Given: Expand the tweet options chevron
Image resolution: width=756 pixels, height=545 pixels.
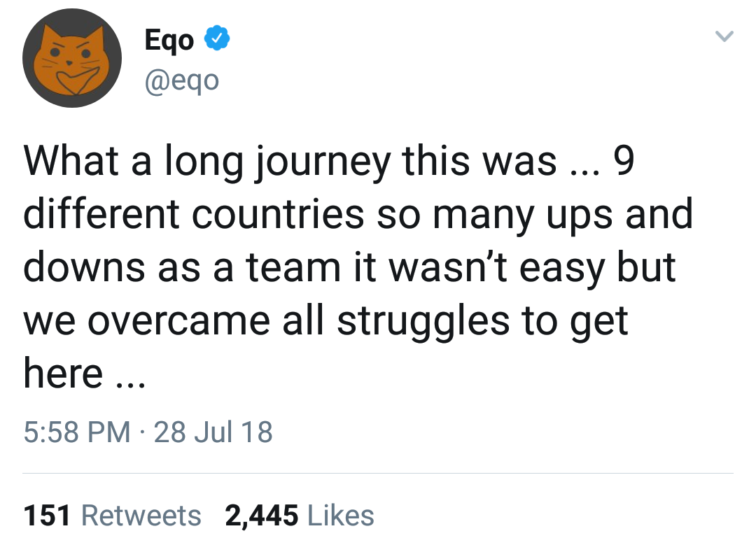Looking at the screenshot, I should 726,36.
